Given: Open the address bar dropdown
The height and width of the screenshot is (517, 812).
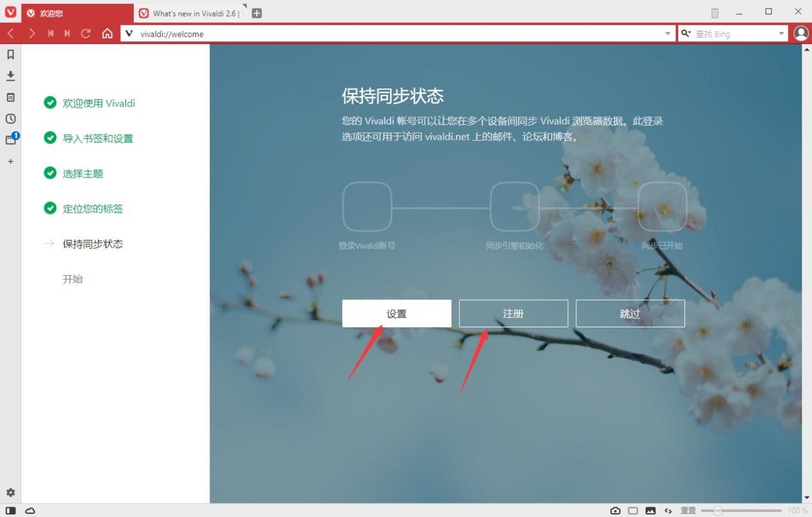Looking at the screenshot, I should coord(668,33).
